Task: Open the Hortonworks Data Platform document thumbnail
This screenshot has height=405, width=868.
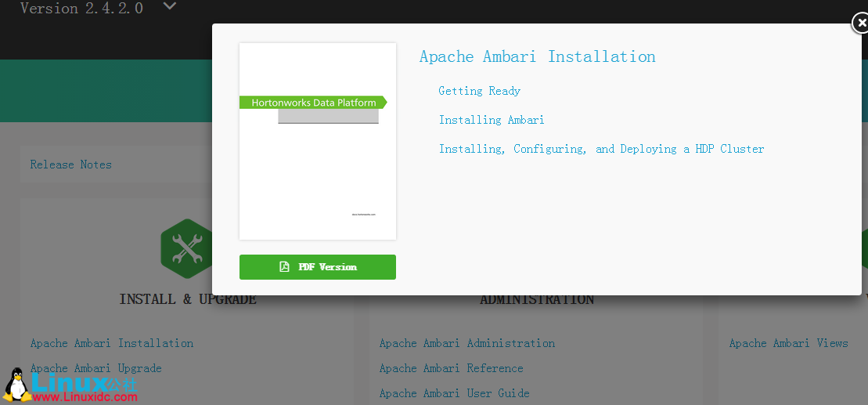Action: point(317,141)
